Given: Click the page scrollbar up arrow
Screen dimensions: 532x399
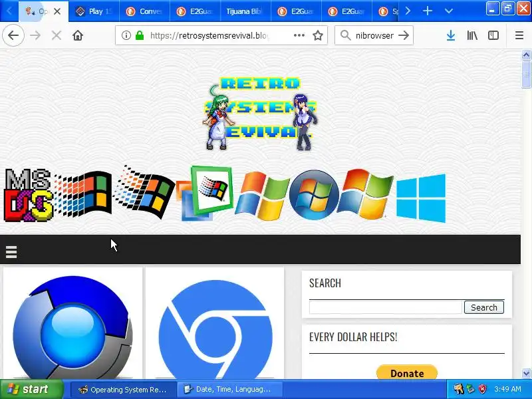Looking at the screenshot, I should (526, 55).
